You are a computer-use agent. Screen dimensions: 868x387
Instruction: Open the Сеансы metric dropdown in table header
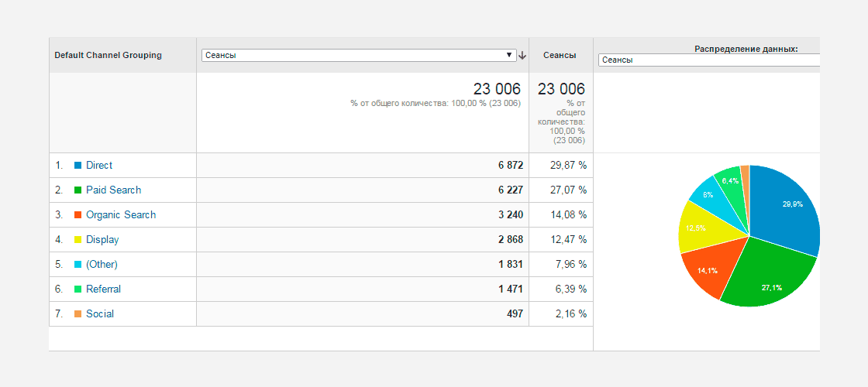pos(360,55)
